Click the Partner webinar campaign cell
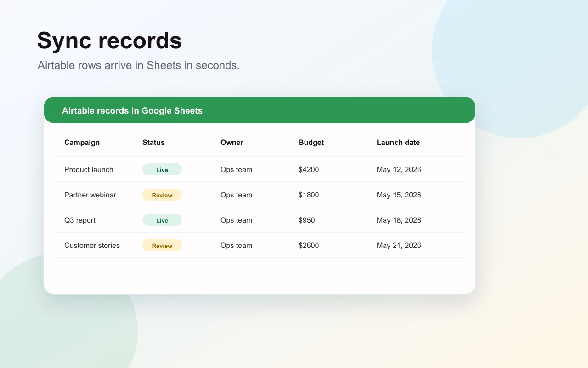The image size is (588, 368). coord(90,195)
